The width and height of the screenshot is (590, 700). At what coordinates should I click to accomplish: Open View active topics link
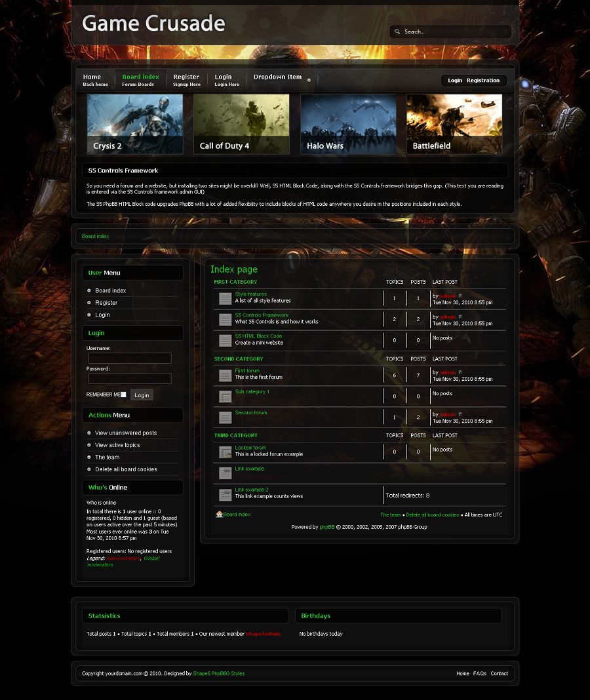pos(117,445)
